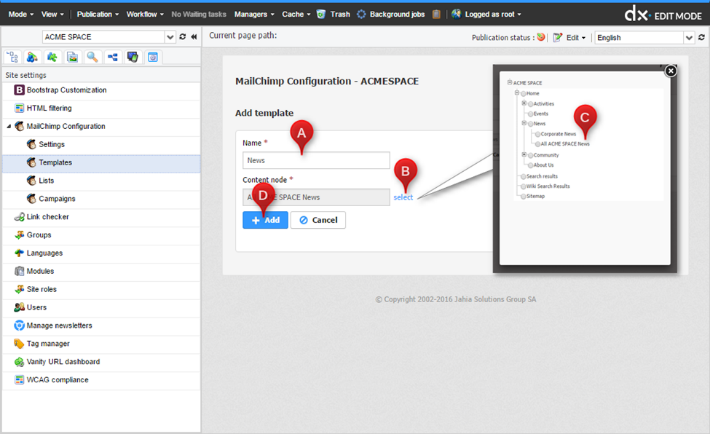Select the All ACME SPACE News radio
Viewport: 710px width, 434px height.
(x=538, y=144)
